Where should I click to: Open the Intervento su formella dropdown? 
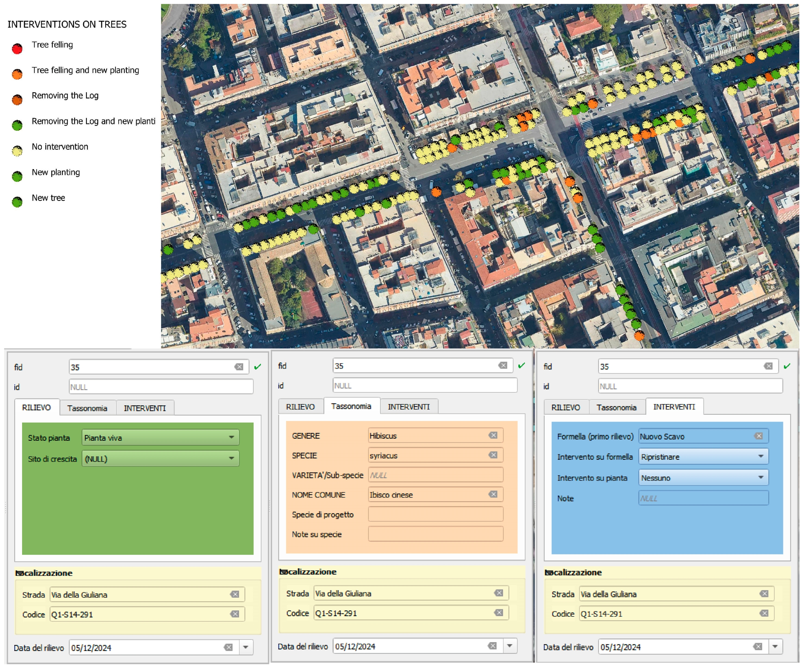(x=761, y=457)
